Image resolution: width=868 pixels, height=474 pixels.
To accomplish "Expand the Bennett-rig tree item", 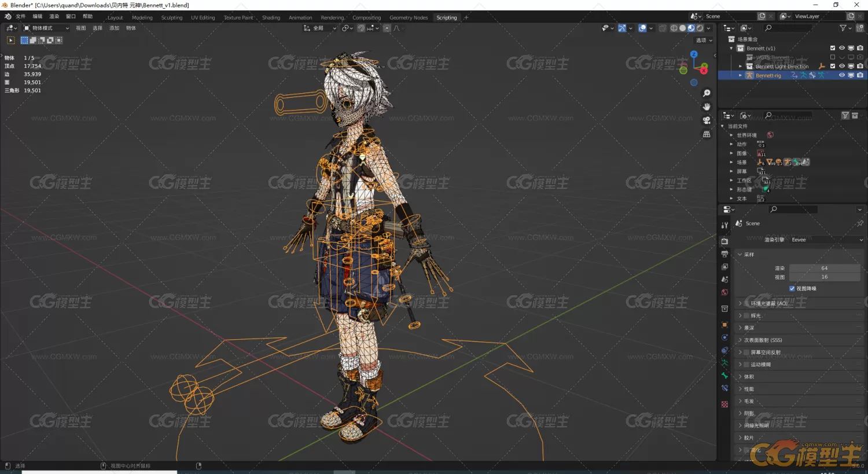I will click(741, 75).
